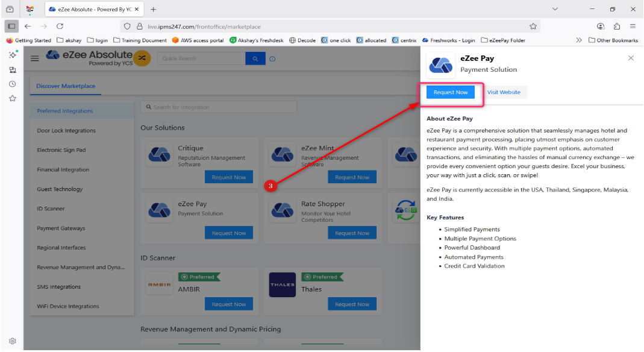Open the Training Document bookmark folder
This screenshot has height=352, width=644.
tap(140, 40)
